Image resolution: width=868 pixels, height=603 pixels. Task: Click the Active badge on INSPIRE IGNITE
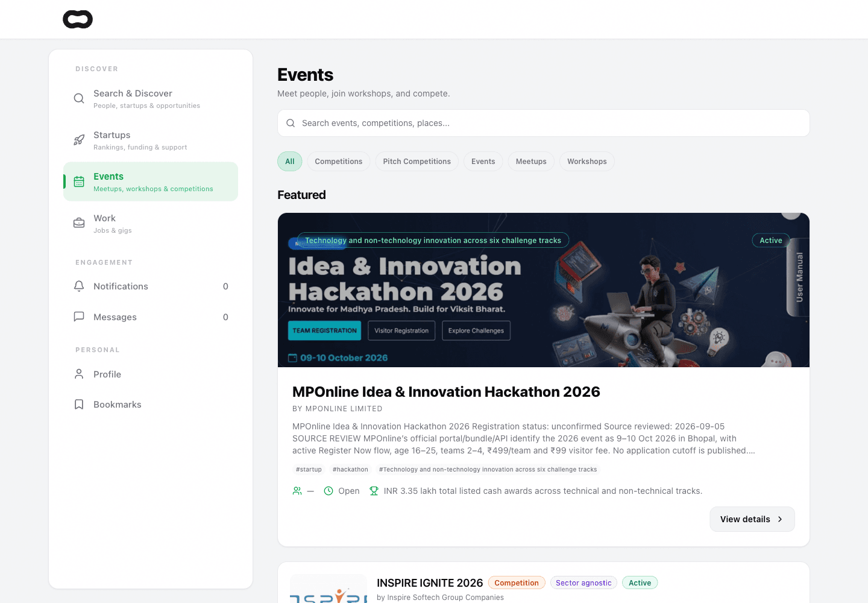pyautogui.click(x=640, y=582)
